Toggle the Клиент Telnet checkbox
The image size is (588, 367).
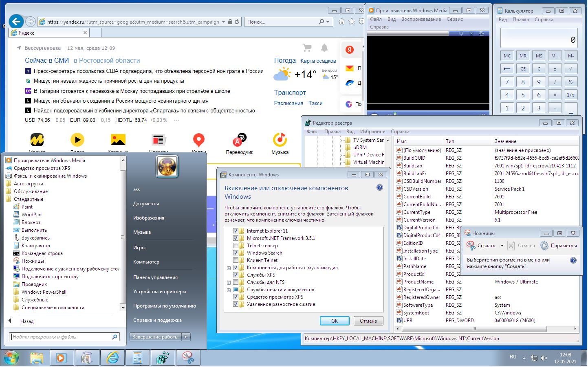(x=236, y=260)
